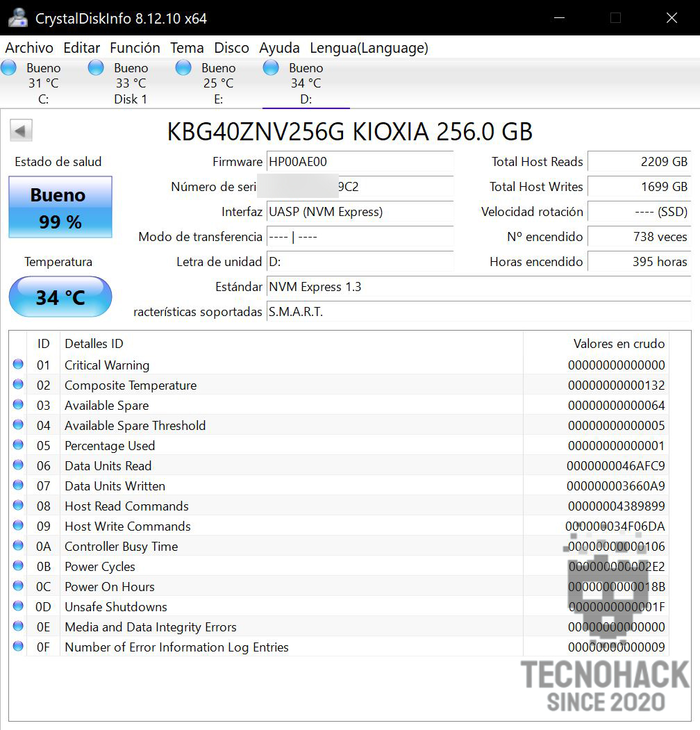Click the Controller Busy Time label
The height and width of the screenshot is (730, 700).
click(x=121, y=547)
